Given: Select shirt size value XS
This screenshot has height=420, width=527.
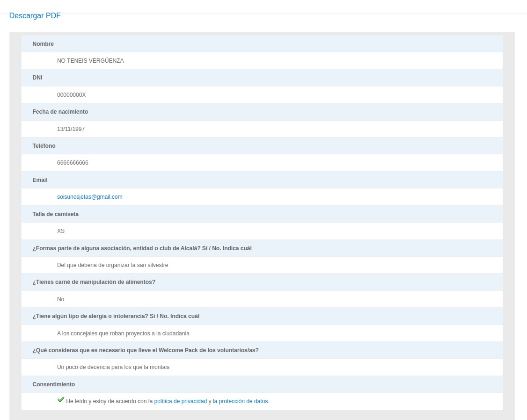Looking at the screenshot, I should point(61,231).
